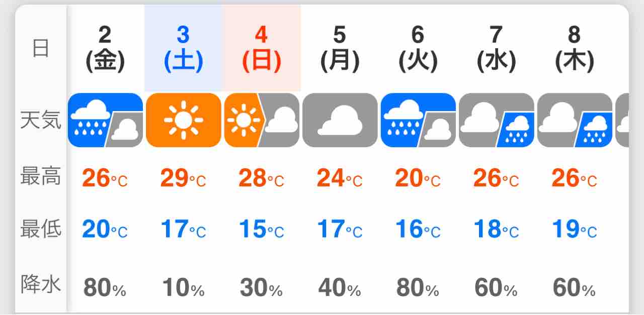Viewport: 644px width, 315px height.
Task: Select the 5 (月) Monday date header
Action: [340, 48]
